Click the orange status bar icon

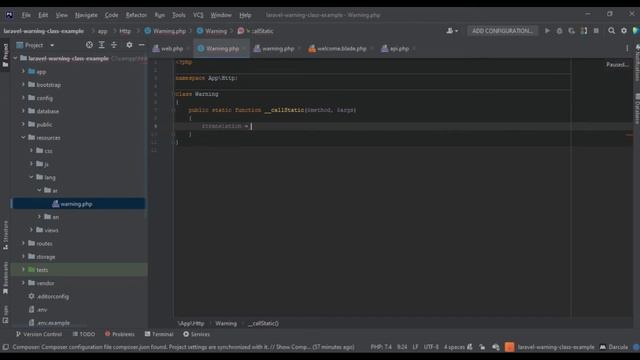pyautogui.click(x=509, y=347)
